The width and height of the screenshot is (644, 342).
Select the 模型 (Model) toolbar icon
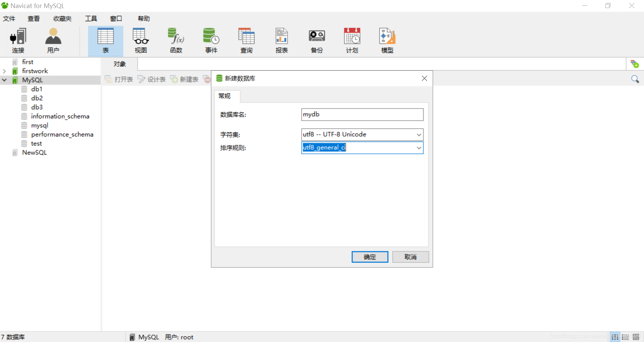coord(387,41)
